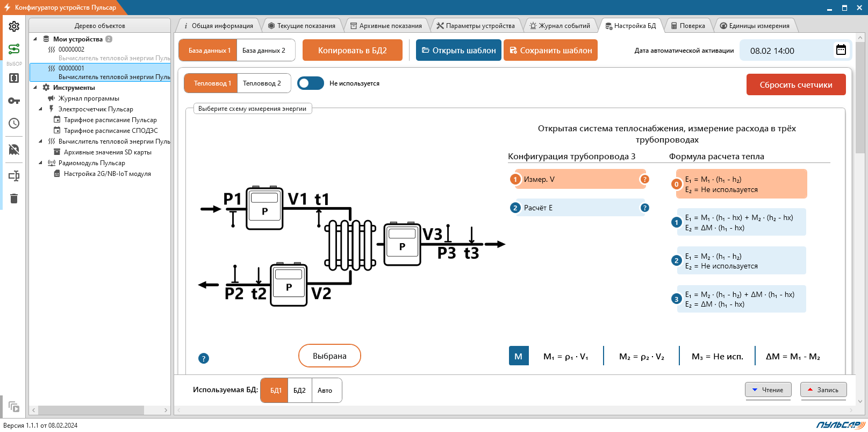Image resolution: width=868 pixels, height=432 pixels.
Task: Select device 00000002 in the tree
Action: click(100, 54)
